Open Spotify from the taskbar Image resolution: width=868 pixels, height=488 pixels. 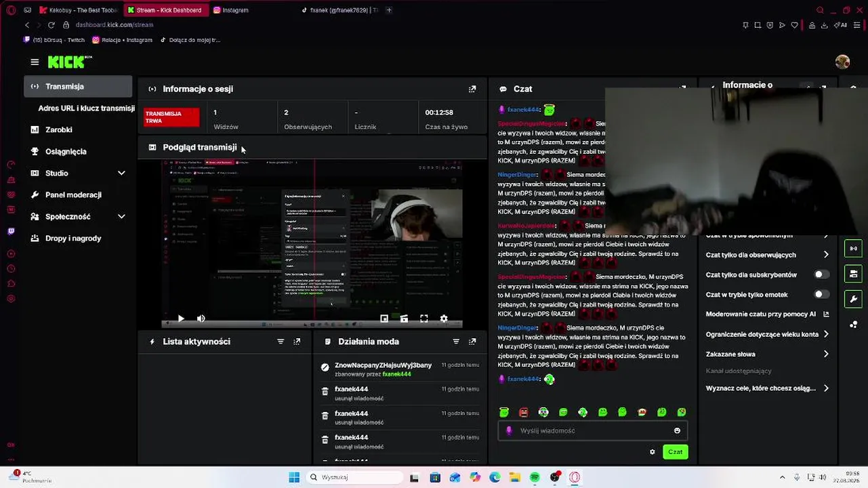pyautogui.click(x=535, y=477)
